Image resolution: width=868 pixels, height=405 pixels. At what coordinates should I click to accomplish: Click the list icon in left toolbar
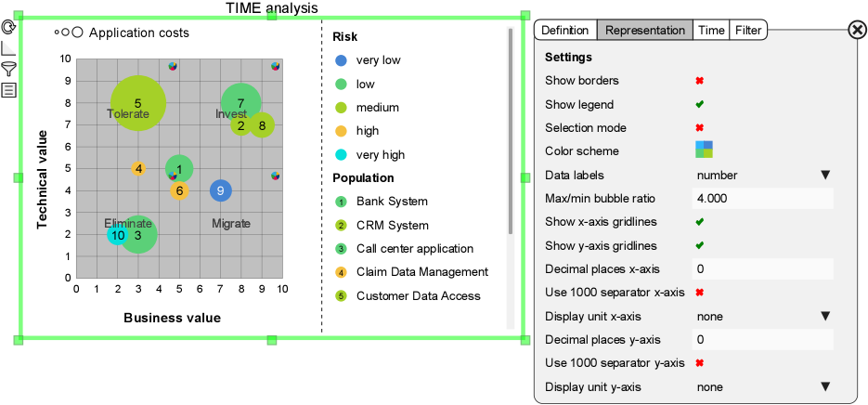point(8,90)
